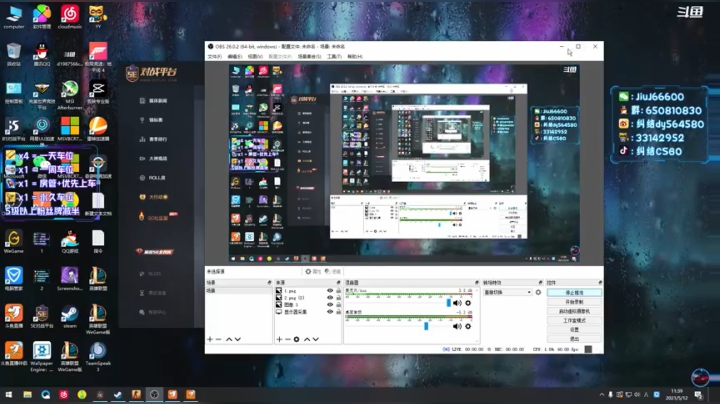Open the WeGame desktop shortcut
720x404 pixels.
(14, 241)
